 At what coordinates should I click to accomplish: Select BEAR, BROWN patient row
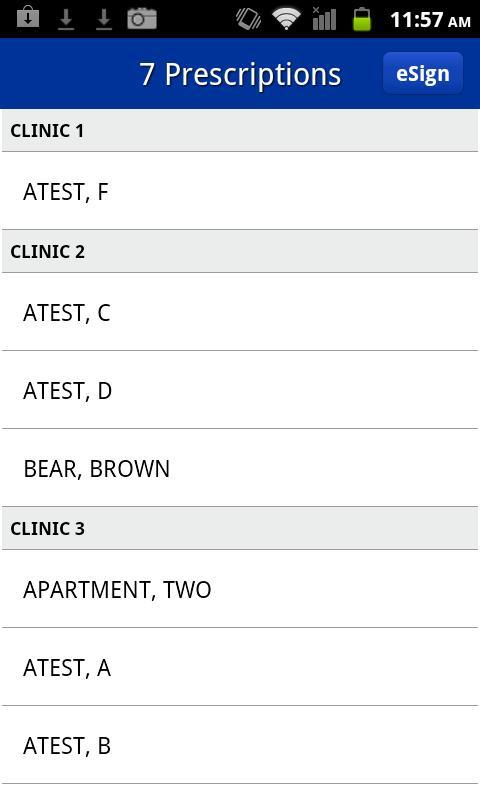click(x=240, y=468)
